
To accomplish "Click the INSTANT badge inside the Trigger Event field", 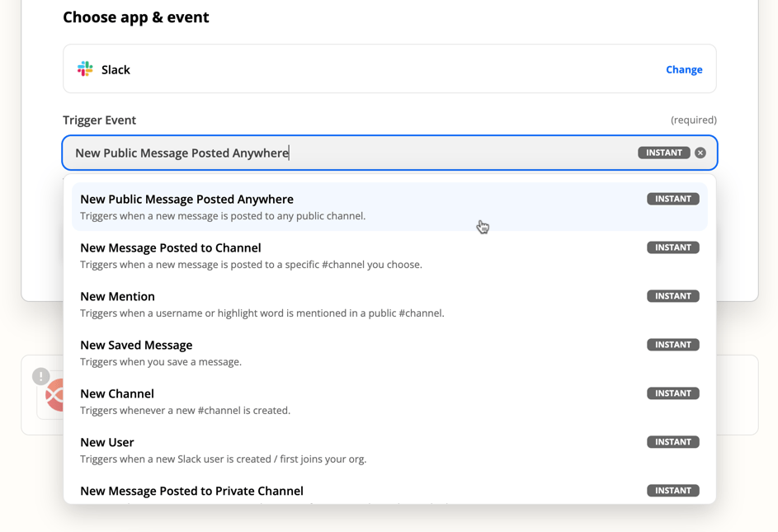I will pyautogui.click(x=664, y=153).
